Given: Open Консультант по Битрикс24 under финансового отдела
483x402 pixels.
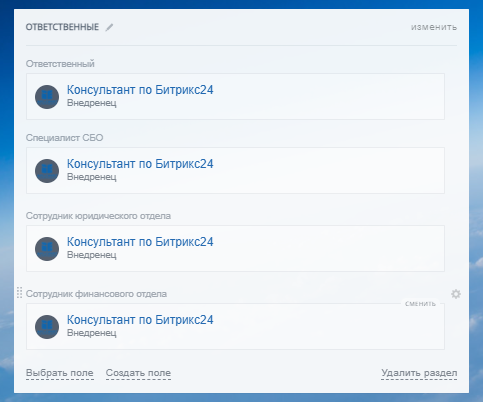Looking at the screenshot, I should coord(140,320).
